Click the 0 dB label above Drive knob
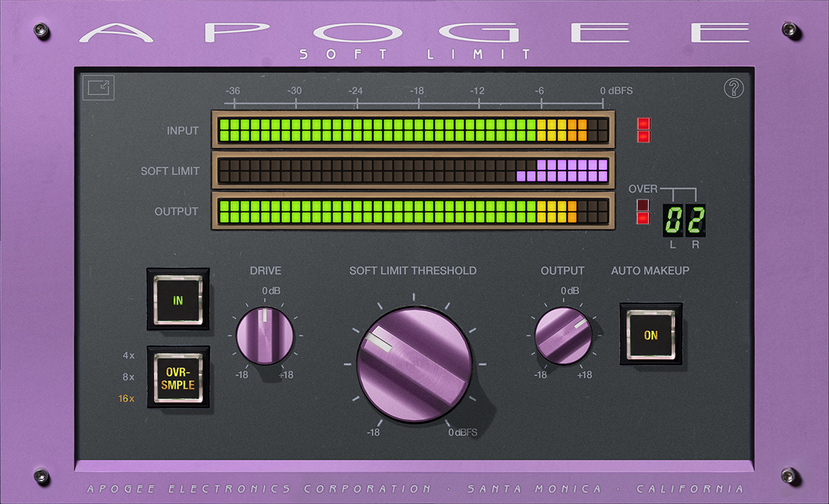829x504 pixels. point(272,291)
